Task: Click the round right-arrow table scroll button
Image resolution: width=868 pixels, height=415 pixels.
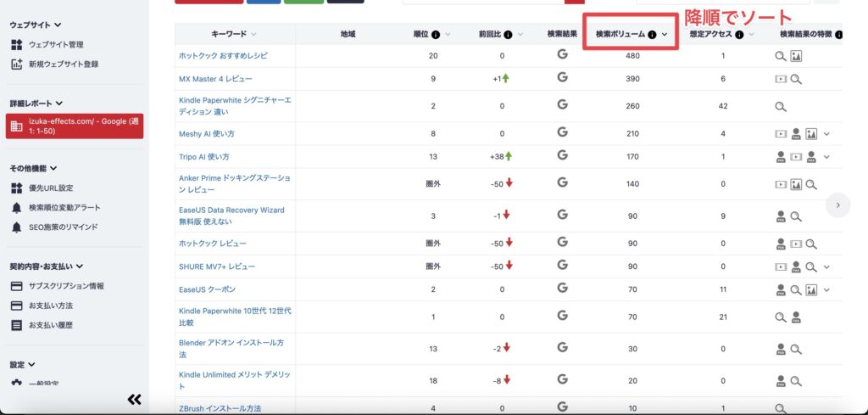Action: (x=837, y=205)
